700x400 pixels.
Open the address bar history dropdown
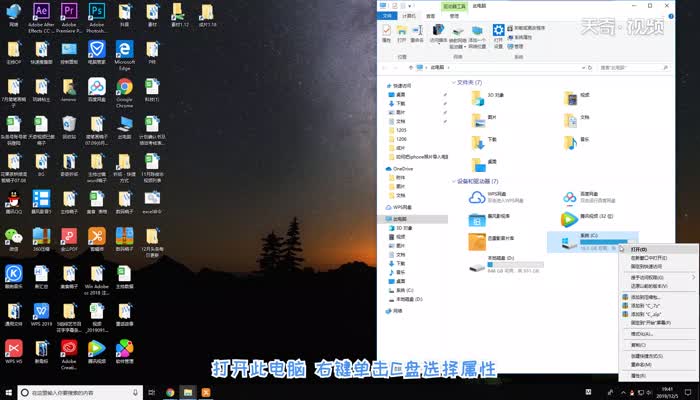tap(583, 68)
